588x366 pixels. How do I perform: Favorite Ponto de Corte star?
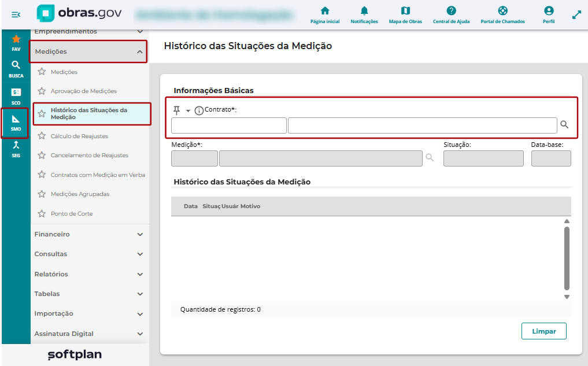click(x=42, y=213)
